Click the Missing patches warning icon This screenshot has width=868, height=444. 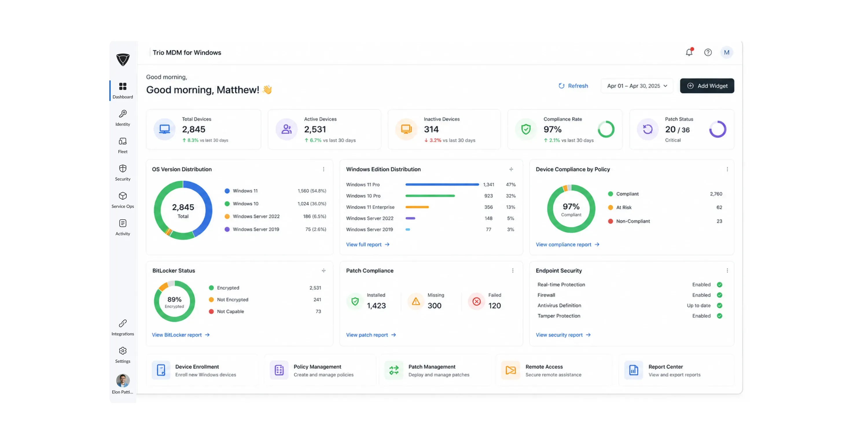click(x=416, y=301)
